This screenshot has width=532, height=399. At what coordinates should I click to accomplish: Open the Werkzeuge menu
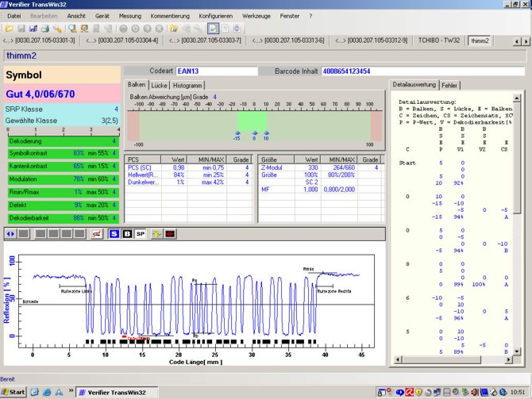point(256,16)
